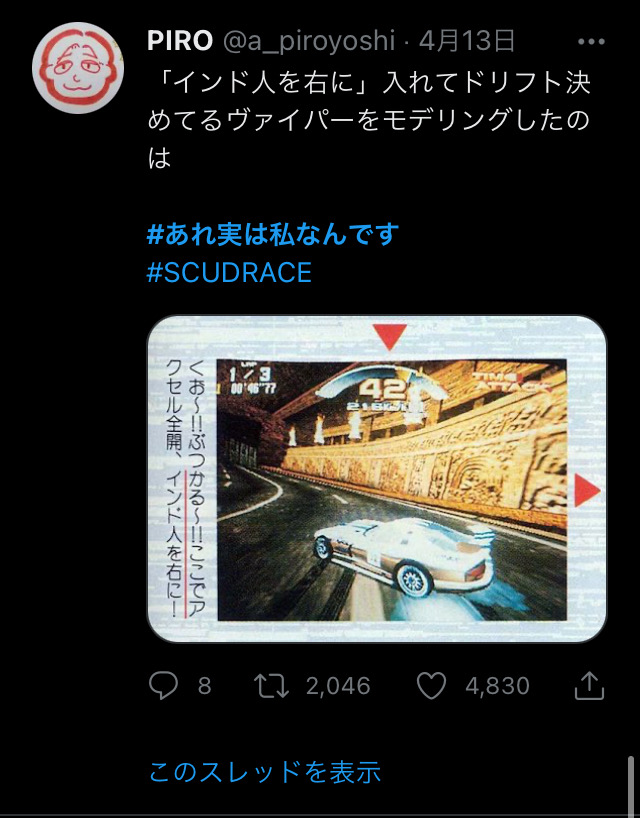Open PIRO's profile avatar picture
Screen dimensions: 640x818
click(x=78, y=68)
